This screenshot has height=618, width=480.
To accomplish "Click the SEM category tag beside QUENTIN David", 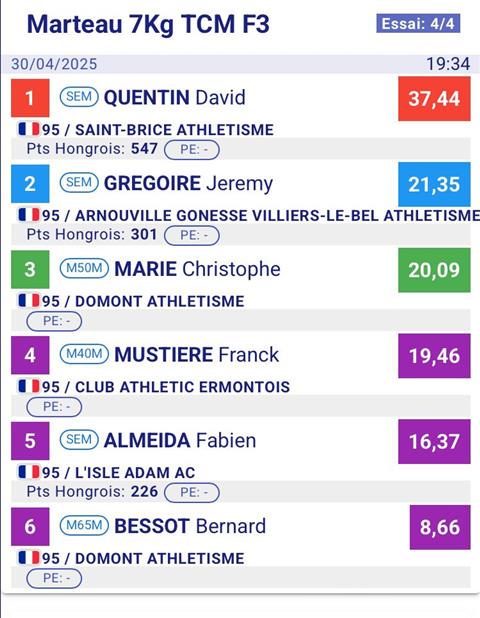I will 79,97.
